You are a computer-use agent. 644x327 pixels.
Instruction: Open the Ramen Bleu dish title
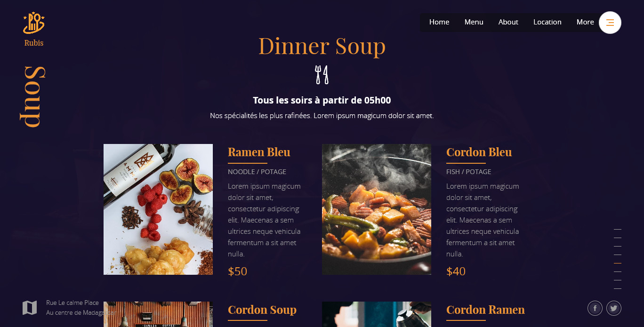[259, 152]
